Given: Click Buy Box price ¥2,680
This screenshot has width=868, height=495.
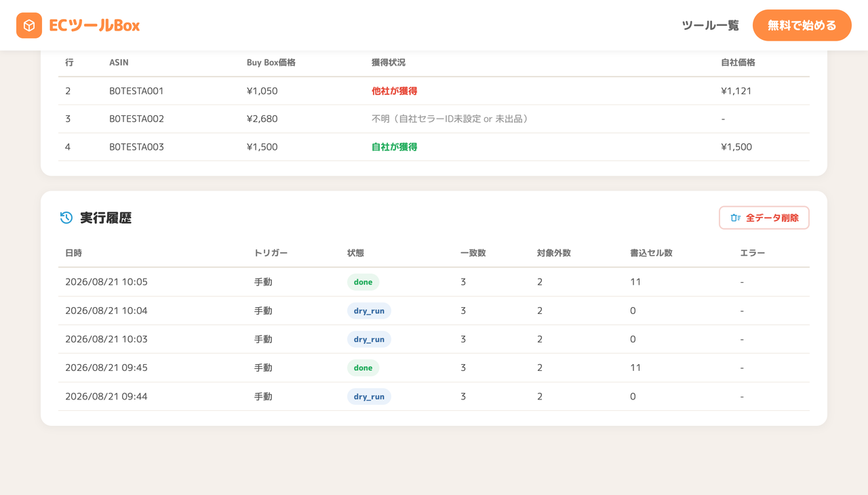Looking at the screenshot, I should (262, 119).
